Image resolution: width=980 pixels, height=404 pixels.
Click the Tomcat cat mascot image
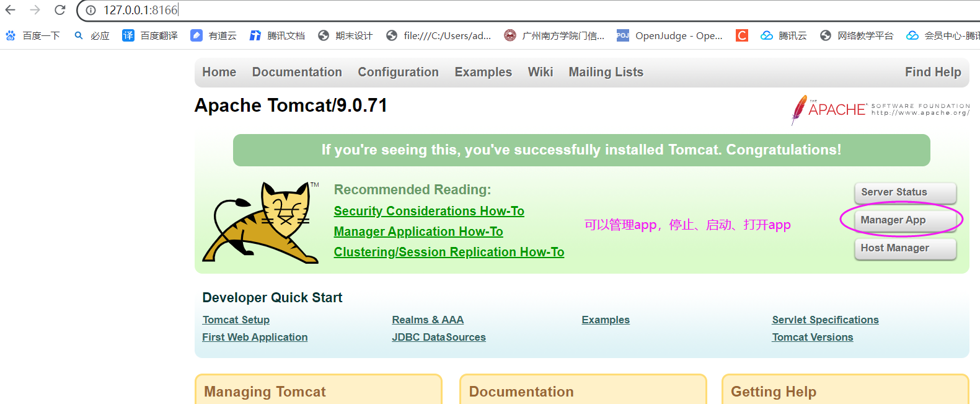click(x=260, y=222)
